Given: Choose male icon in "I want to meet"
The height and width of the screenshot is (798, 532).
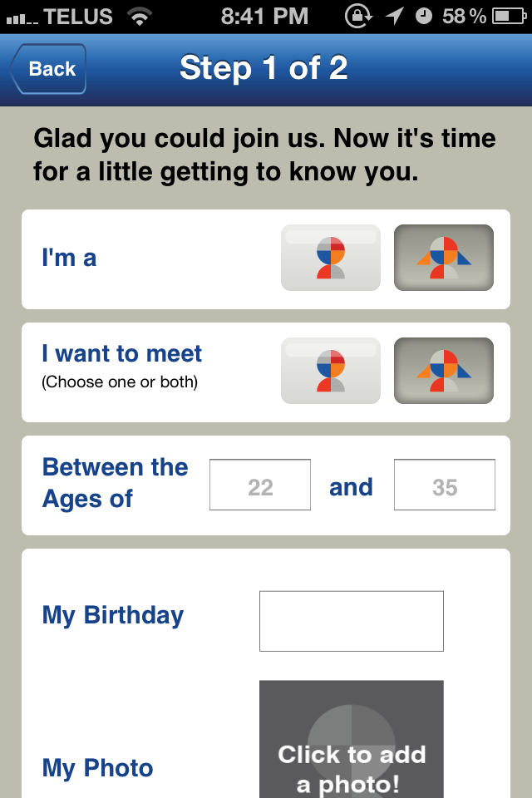Looking at the screenshot, I should click(330, 371).
